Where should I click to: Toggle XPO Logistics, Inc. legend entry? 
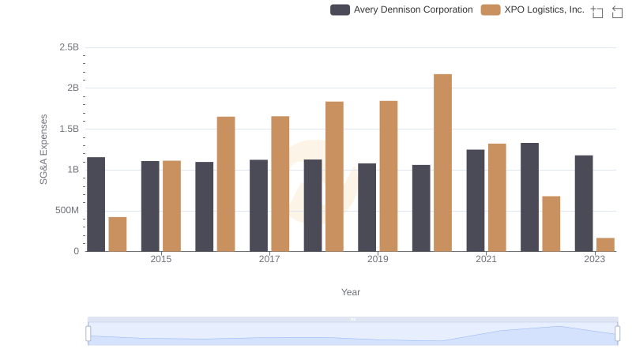click(x=532, y=9)
